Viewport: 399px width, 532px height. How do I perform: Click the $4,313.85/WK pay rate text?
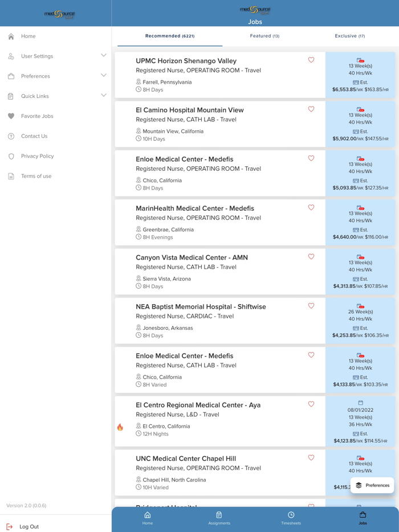[348, 287]
